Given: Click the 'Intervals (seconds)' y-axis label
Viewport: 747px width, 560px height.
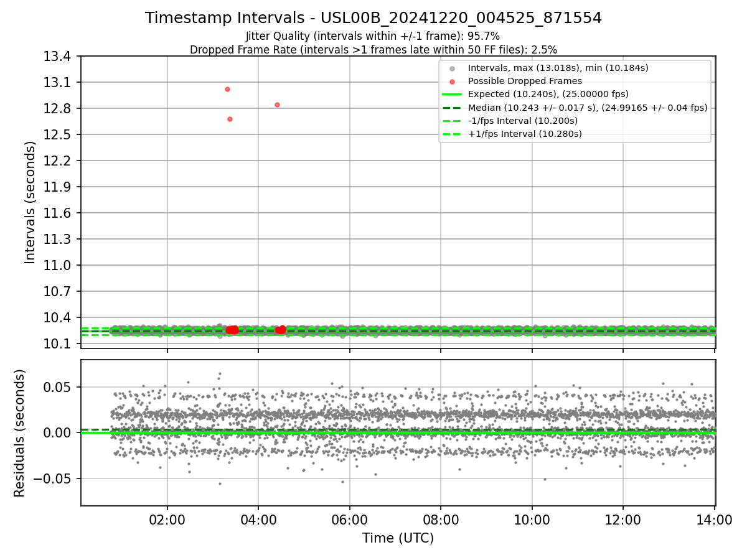Looking at the screenshot, I should [31, 202].
